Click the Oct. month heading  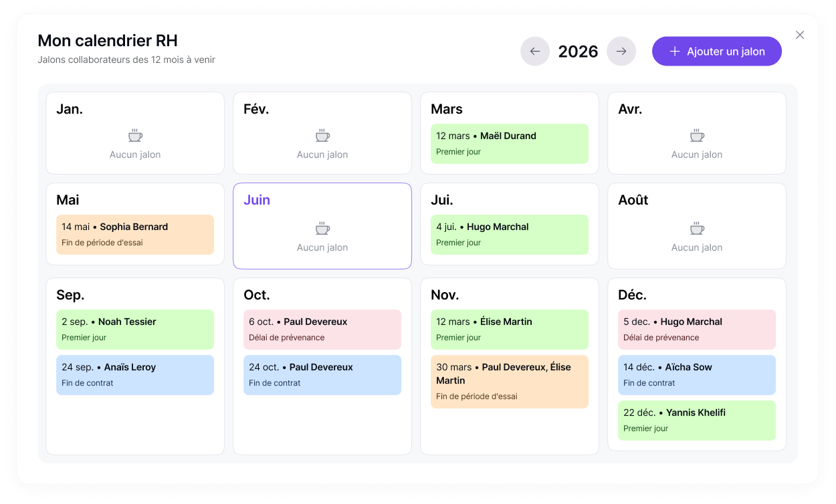click(x=257, y=295)
